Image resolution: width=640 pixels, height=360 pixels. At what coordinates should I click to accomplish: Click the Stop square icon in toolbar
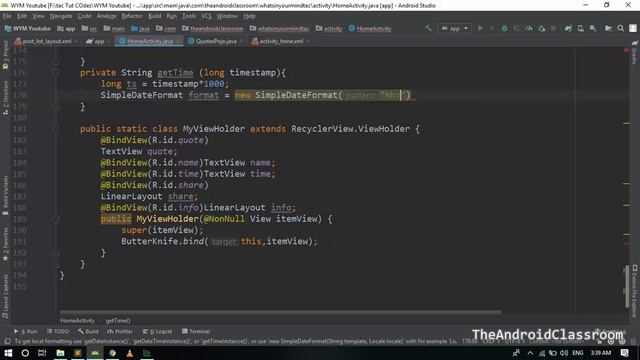click(x=553, y=28)
